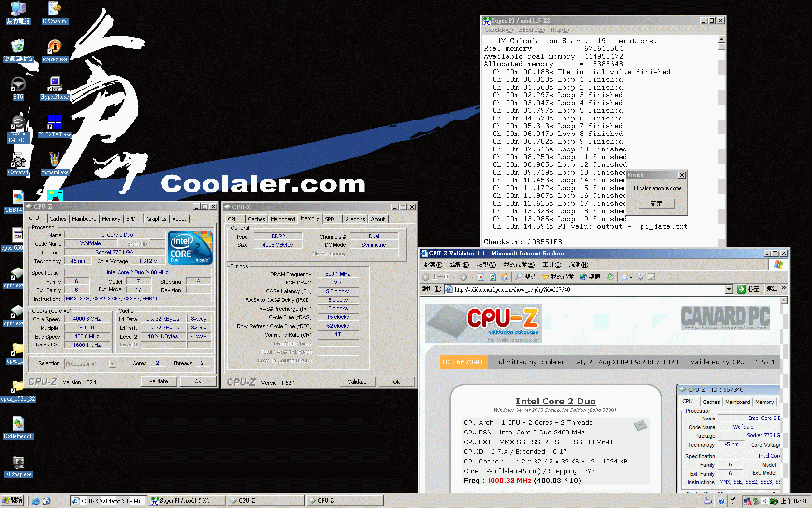Open the ET6 desktop shortcut
The height and width of the screenshot is (508, 812).
click(x=18, y=88)
